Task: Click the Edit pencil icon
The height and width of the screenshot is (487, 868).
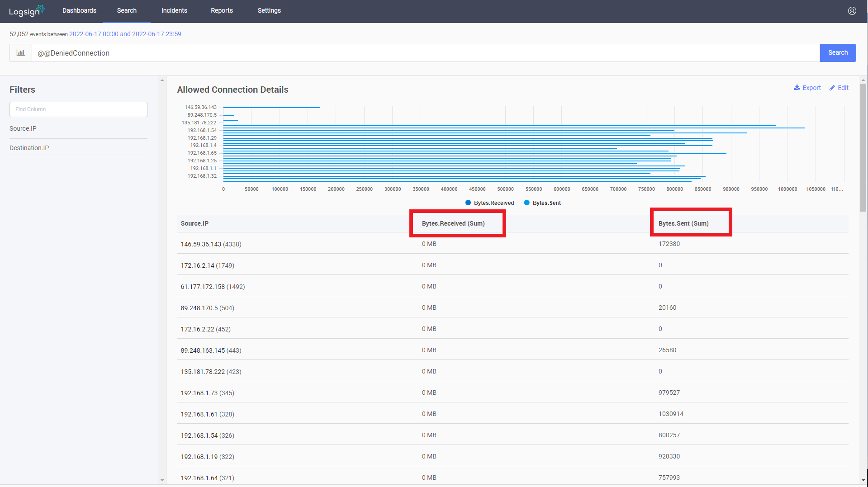Action: pyautogui.click(x=832, y=88)
